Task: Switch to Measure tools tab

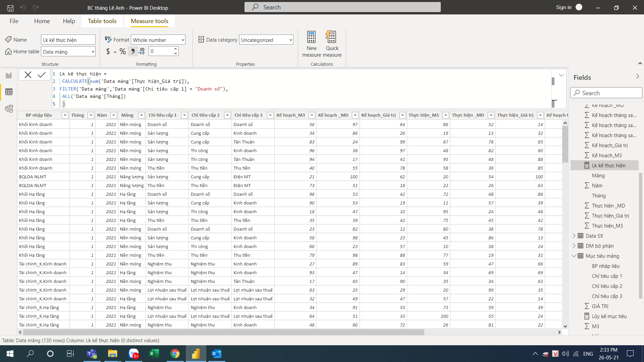Action: coord(150,21)
